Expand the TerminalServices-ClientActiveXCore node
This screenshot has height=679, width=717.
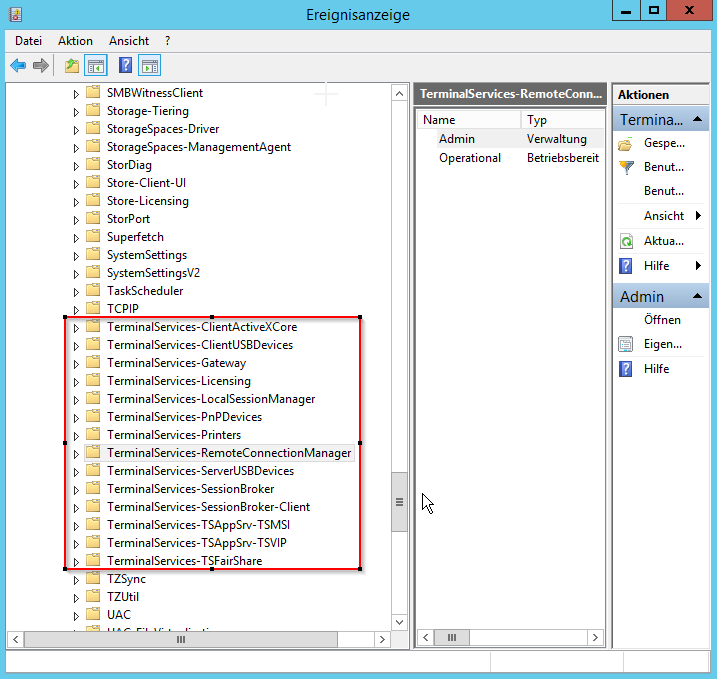point(76,328)
